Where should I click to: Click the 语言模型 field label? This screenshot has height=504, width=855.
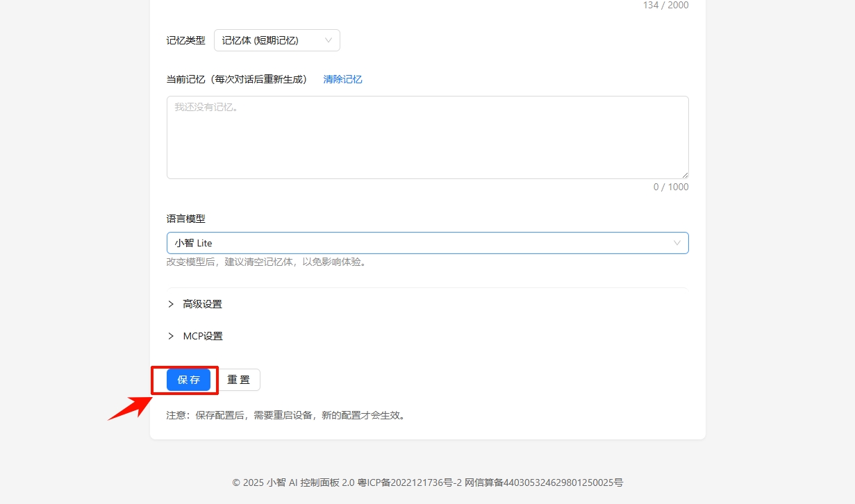(x=185, y=219)
